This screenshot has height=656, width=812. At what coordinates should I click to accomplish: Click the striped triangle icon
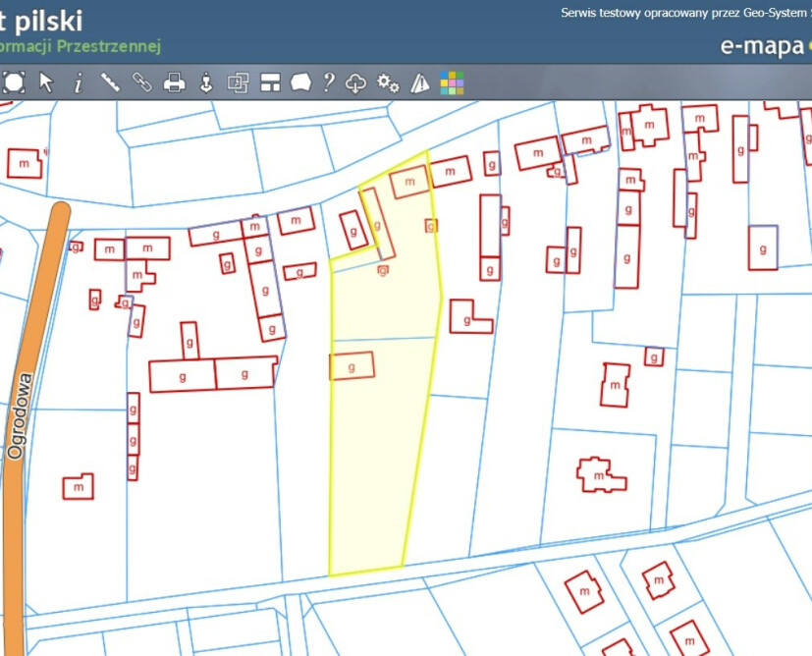tap(420, 82)
